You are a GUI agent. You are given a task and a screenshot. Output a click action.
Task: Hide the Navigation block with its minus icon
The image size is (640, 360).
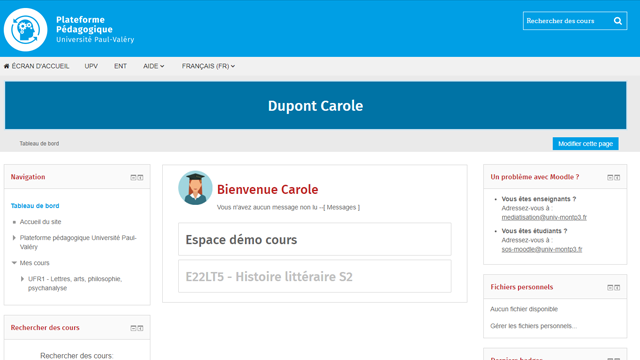[133, 178]
